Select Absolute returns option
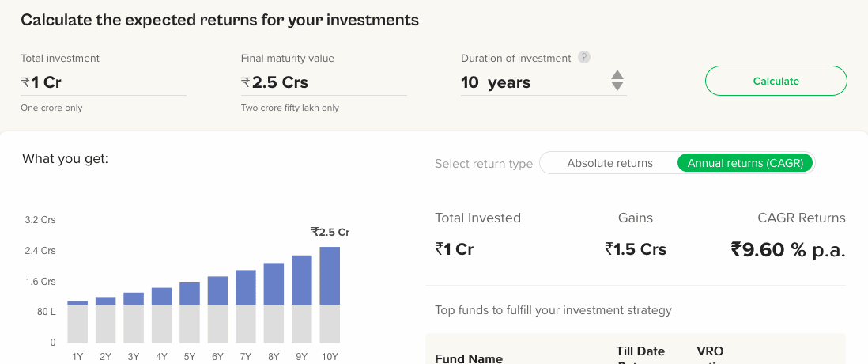868x364 pixels. coord(609,163)
